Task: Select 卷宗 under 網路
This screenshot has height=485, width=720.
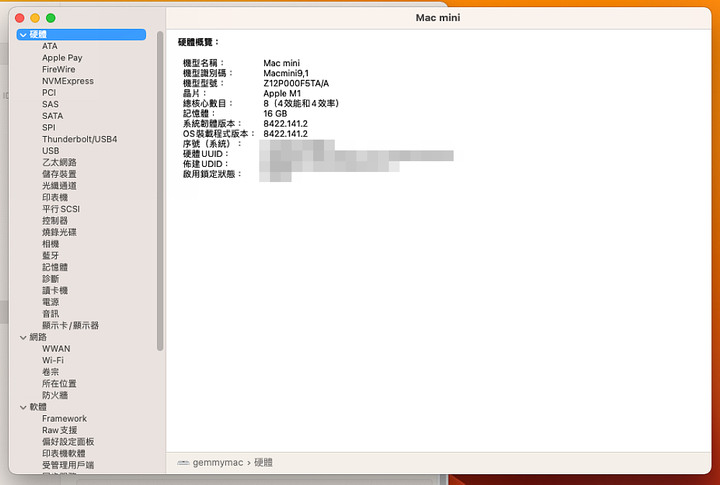Action: pos(51,372)
